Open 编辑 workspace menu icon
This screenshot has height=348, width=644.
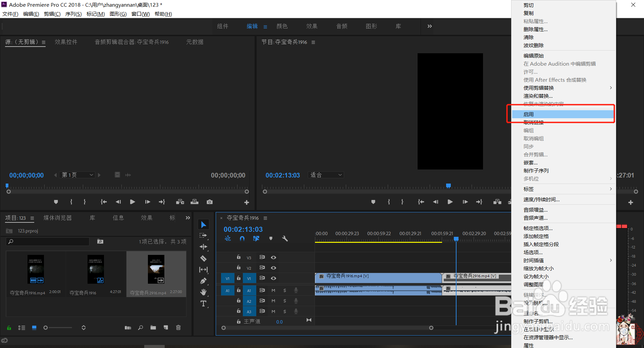click(x=265, y=27)
